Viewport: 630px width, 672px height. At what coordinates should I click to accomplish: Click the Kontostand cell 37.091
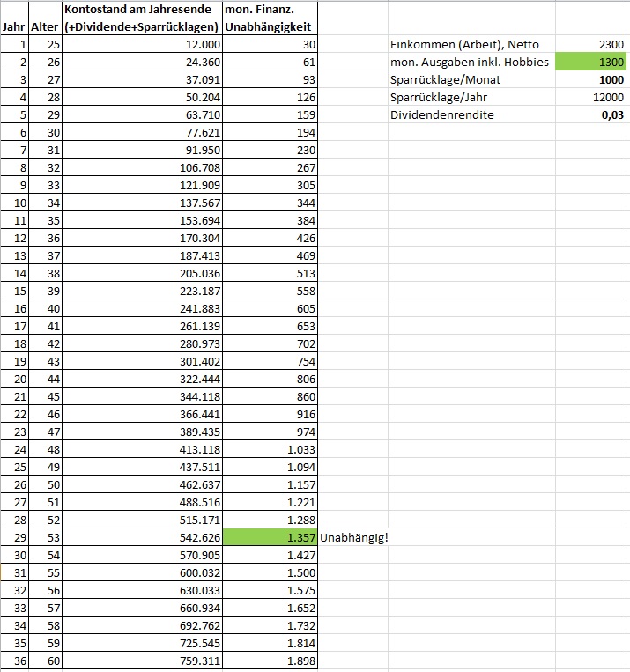click(x=142, y=79)
